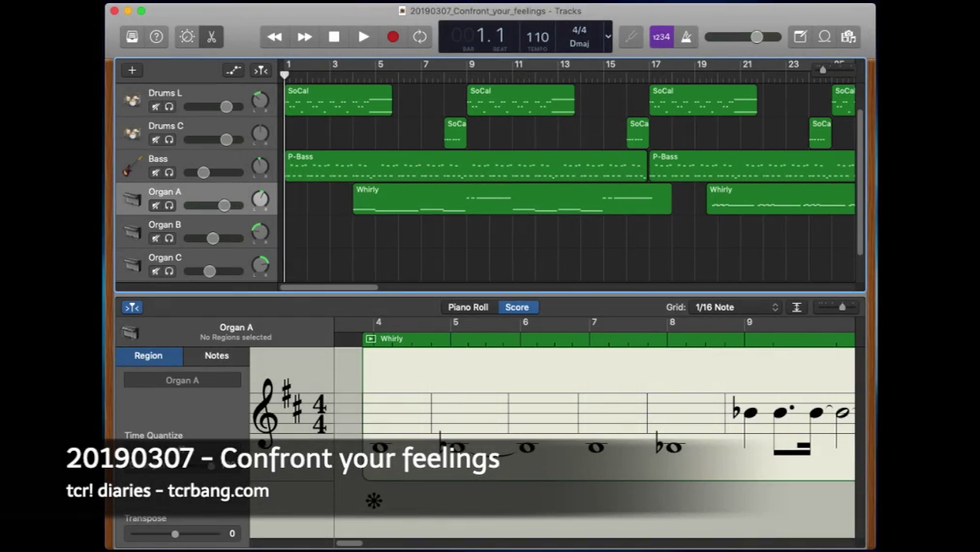Open the Library panel

pos(132,36)
